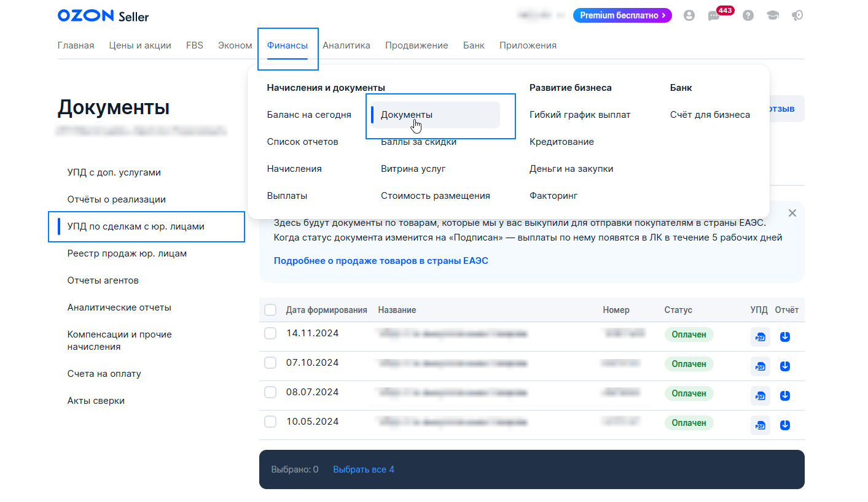The height and width of the screenshot is (502, 868).
Task: Open chat messages with 443 badge
Action: (714, 16)
